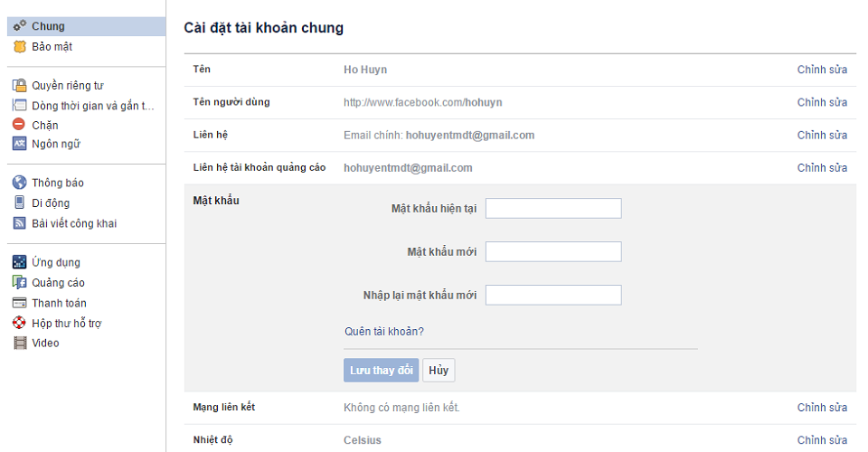Click the Celsius temperature value

coord(363,440)
